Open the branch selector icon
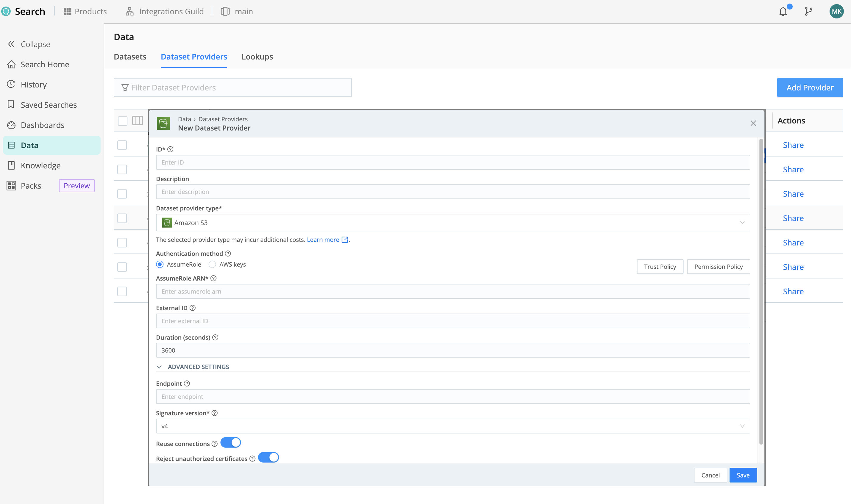 808,11
